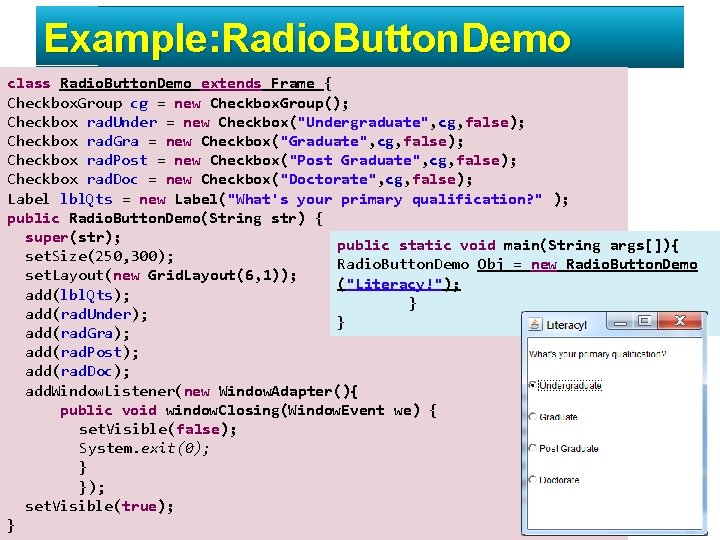Click the 'What's your primary qualification?' label in window
Viewport: 720px width, 540px height.
click(x=597, y=354)
